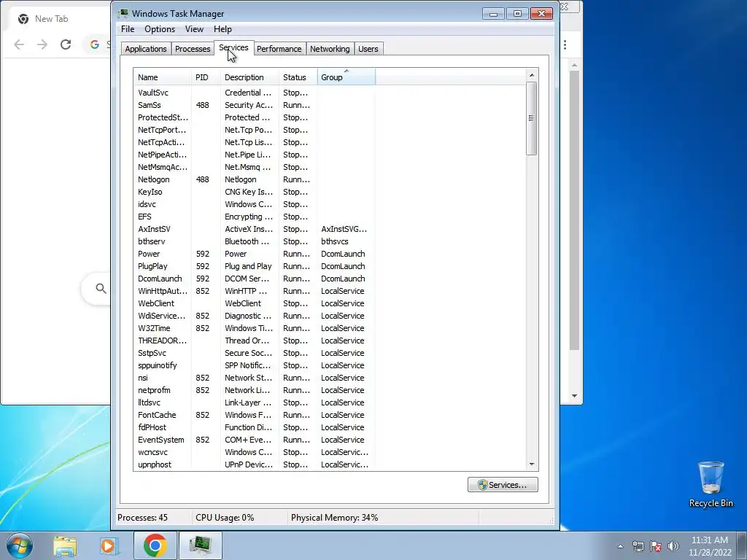The image size is (747, 560).
Task: Go back in the Chrome window
Action: click(x=19, y=44)
